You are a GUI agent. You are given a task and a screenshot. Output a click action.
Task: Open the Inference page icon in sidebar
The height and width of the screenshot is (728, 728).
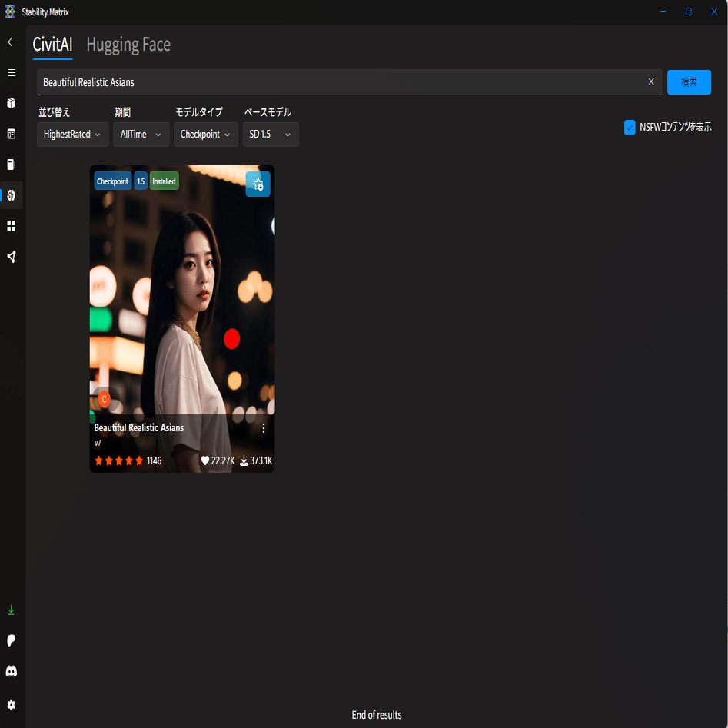pyautogui.click(x=12, y=135)
